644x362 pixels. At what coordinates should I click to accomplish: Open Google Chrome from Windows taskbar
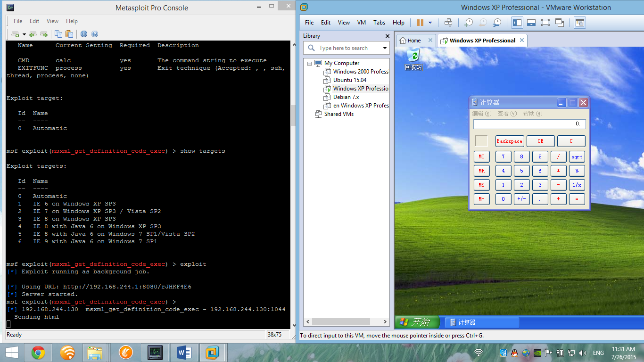[38, 353]
